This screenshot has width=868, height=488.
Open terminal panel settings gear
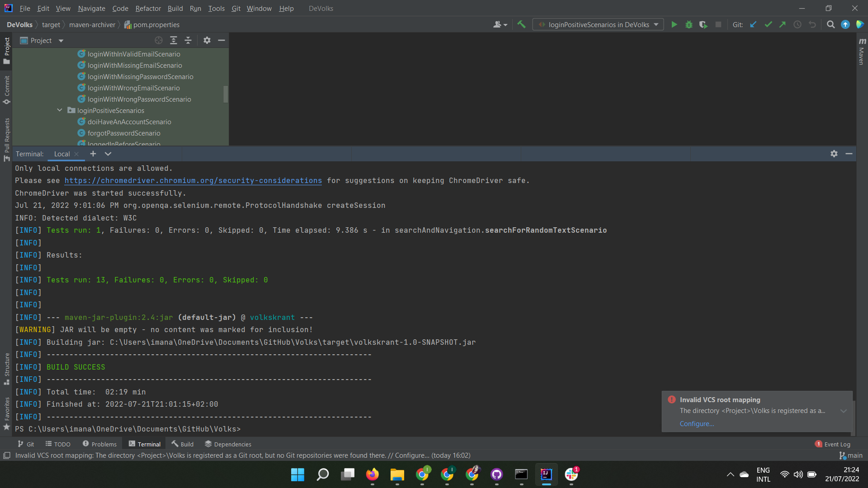click(834, 154)
